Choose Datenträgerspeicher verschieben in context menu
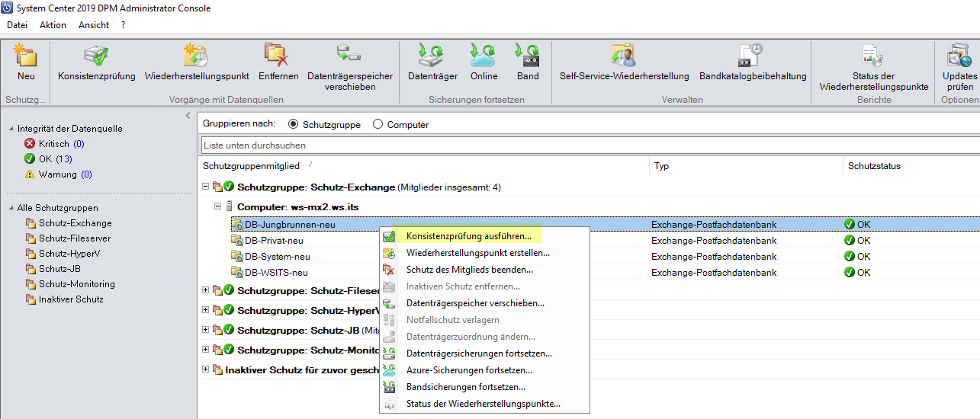Screen dimensions: 980x419 (484, 303)
